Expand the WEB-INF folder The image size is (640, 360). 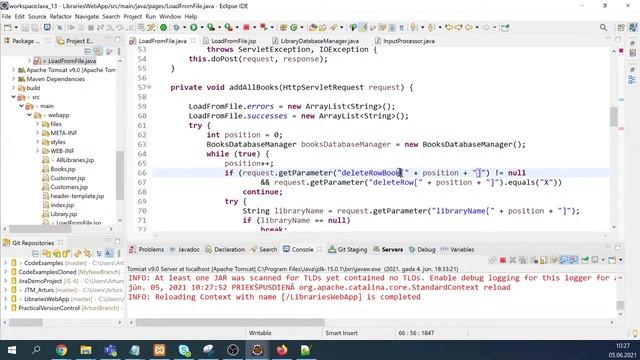[38, 151]
